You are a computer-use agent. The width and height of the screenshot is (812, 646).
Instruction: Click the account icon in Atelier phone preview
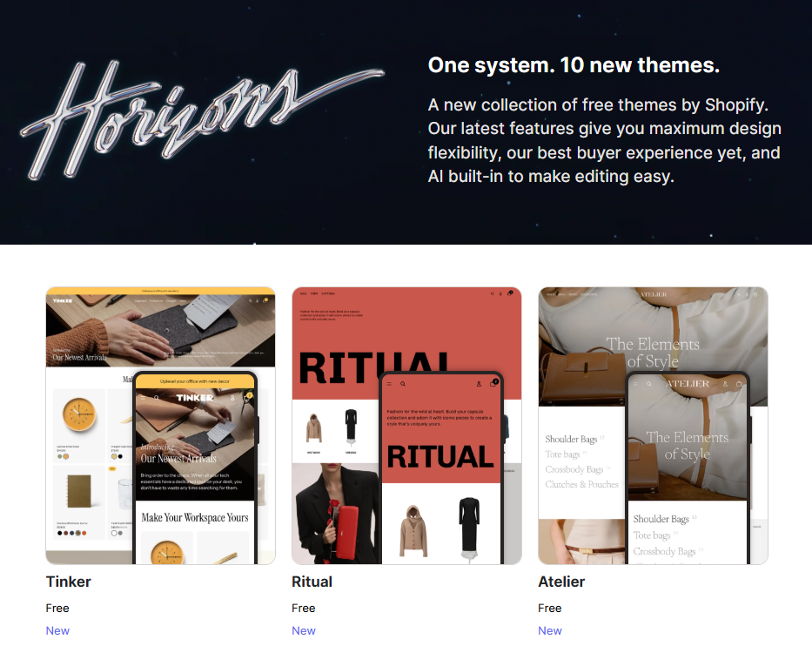tap(725, 384)
